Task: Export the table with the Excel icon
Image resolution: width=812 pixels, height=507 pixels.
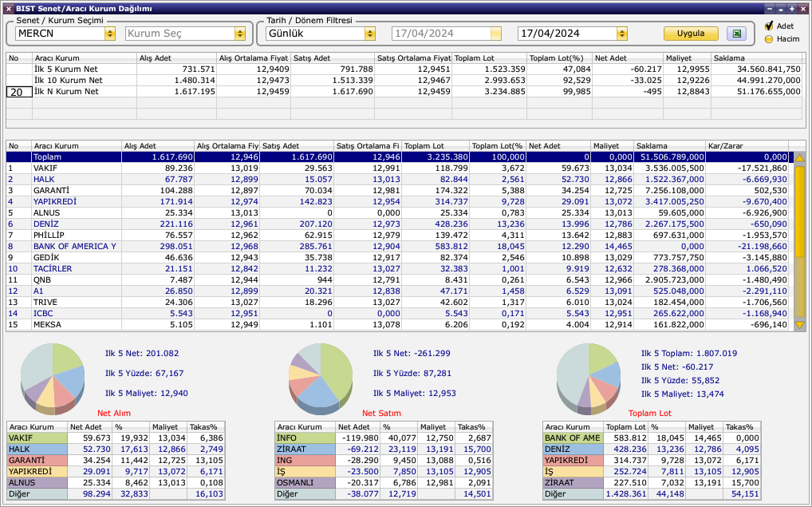Action: (736, 34)
